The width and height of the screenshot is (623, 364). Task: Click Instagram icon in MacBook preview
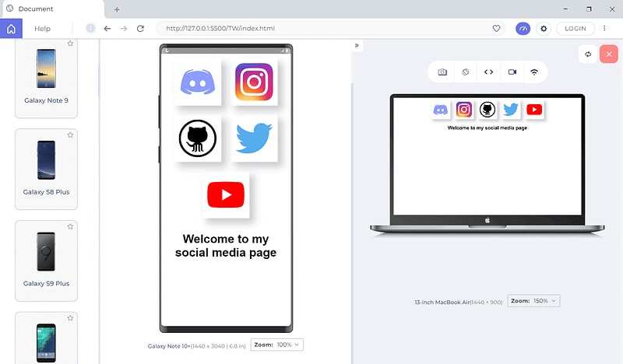click(463, 110)
